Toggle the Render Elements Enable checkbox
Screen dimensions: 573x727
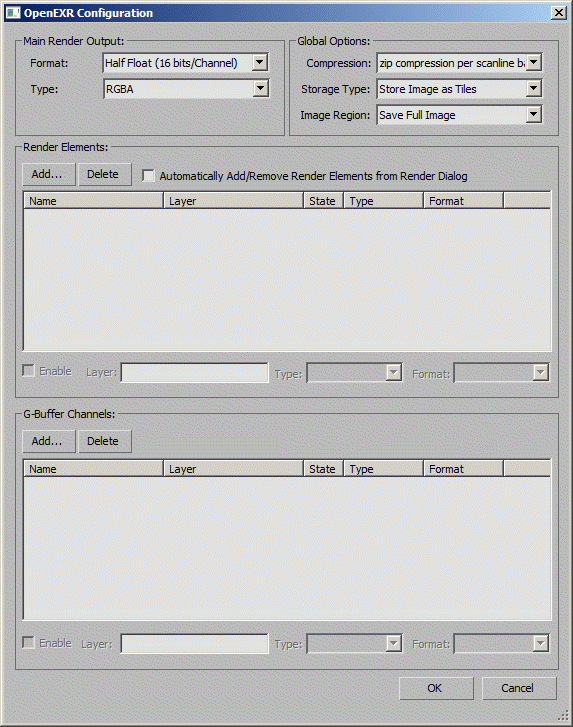[29, 371]
